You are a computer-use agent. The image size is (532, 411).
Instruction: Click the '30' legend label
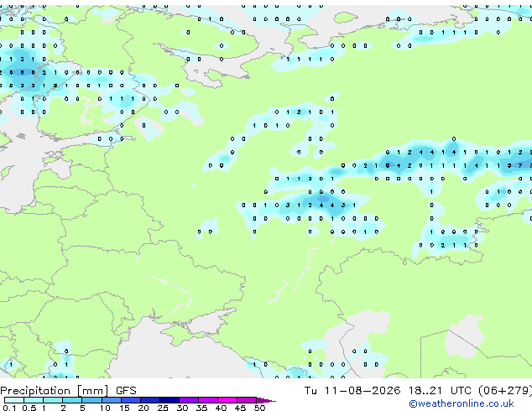182,408
